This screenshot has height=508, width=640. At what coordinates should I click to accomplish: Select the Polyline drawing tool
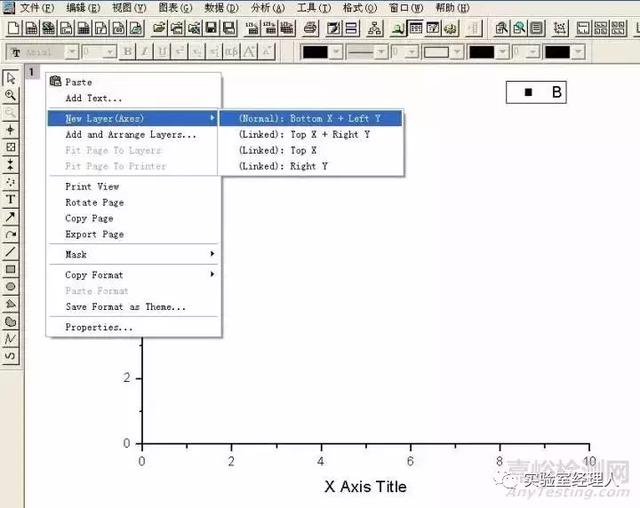(11, 339)
